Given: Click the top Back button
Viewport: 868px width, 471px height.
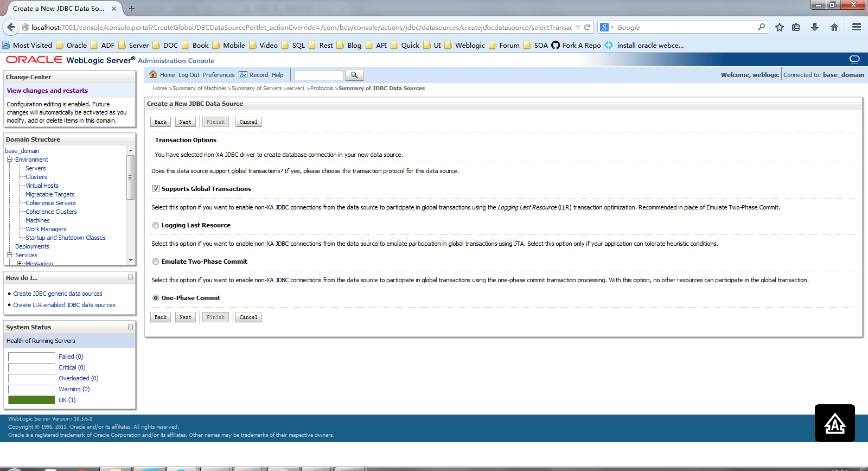Looking at the screenshot, I should click(161, 122).
